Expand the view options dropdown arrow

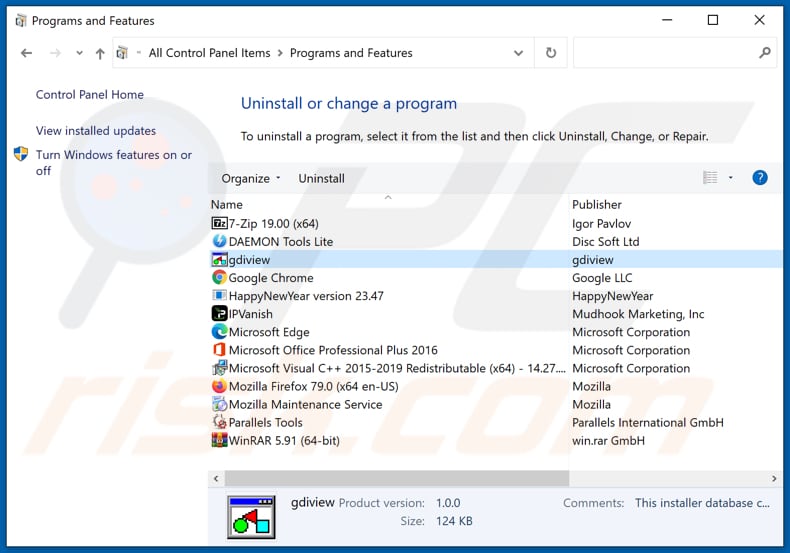[x=731, y=178]
